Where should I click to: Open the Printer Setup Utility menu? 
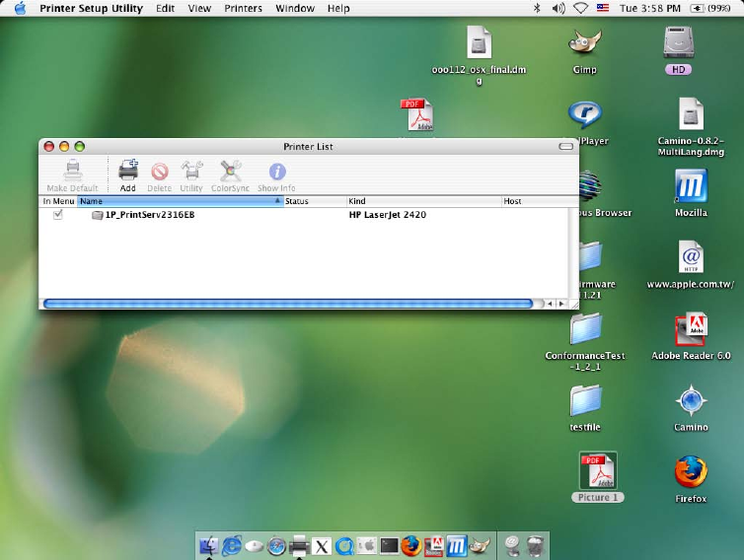click(91, 8)
